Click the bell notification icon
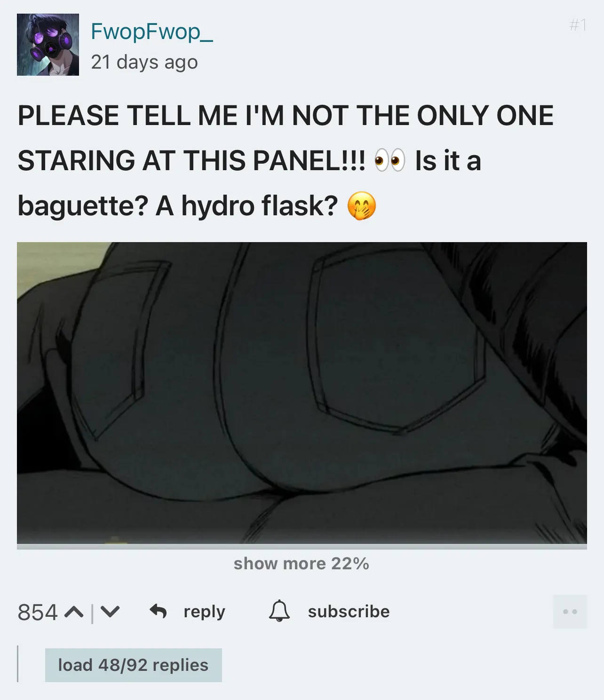Viewport: 604px width, 700px height. (x=279, y=611)
